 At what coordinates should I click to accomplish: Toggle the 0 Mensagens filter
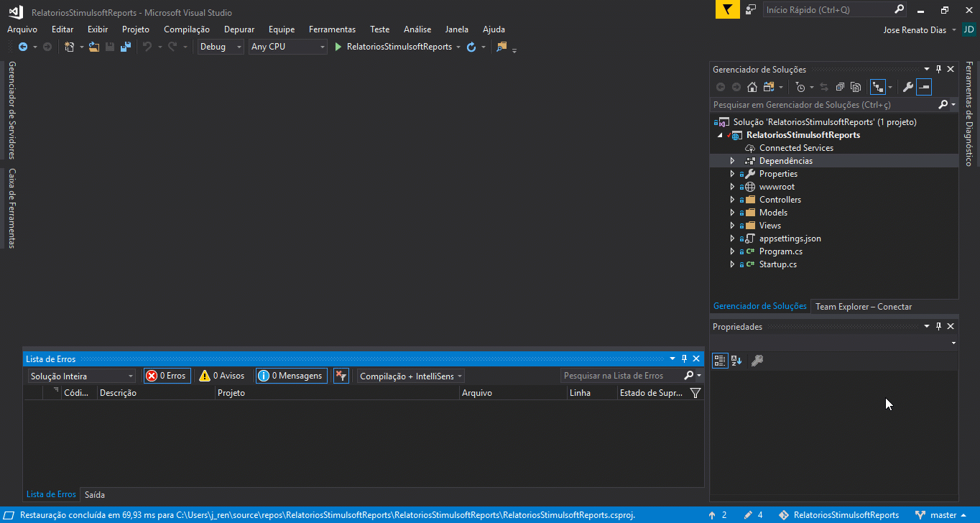pos(291,376)
